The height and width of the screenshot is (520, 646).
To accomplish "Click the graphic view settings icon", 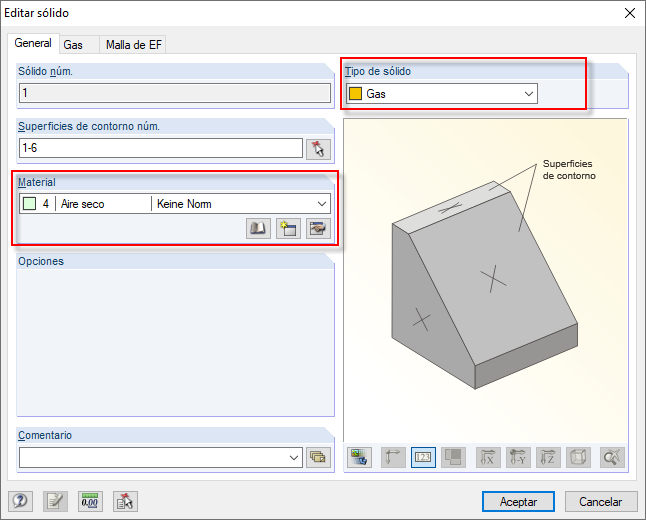I will (359, 457).
